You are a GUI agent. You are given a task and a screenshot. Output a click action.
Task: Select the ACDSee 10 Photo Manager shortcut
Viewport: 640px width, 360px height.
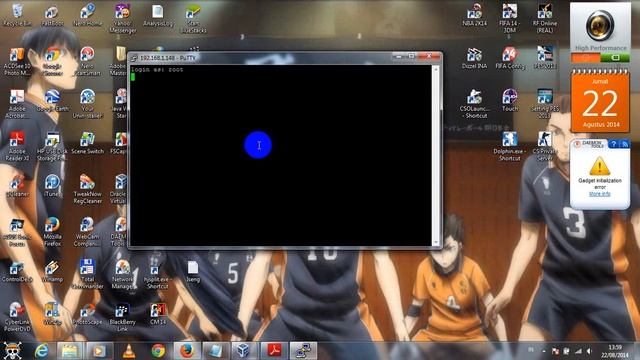(17, 62)
